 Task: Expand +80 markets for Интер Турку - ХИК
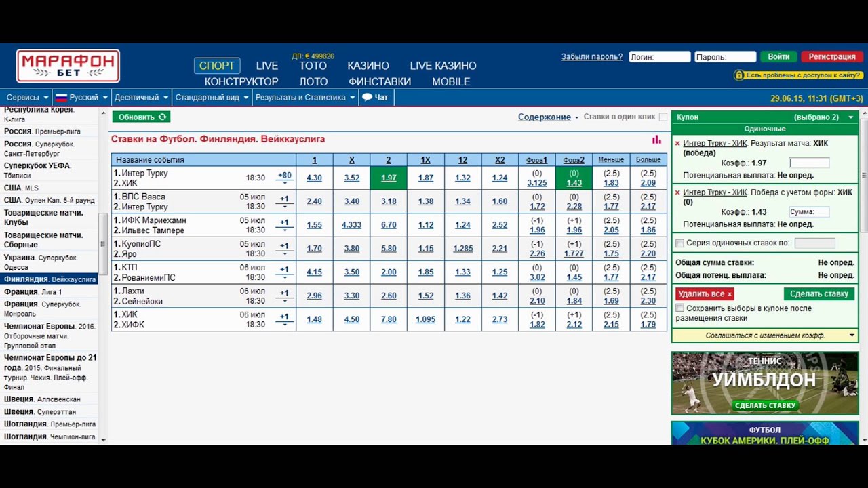pyautogui.click(x=285, y=178)
